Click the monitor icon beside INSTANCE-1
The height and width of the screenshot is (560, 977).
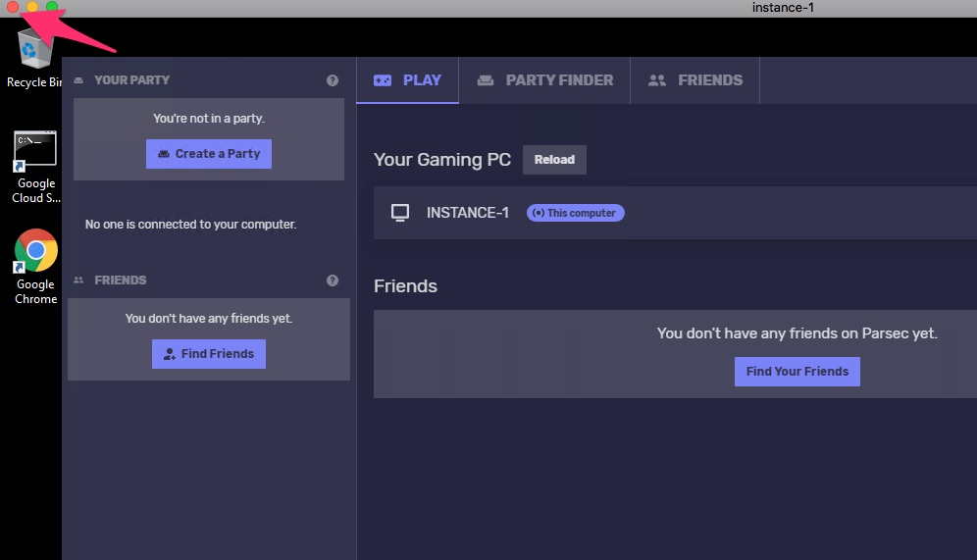pyautogui.click(x=400, y=213)
